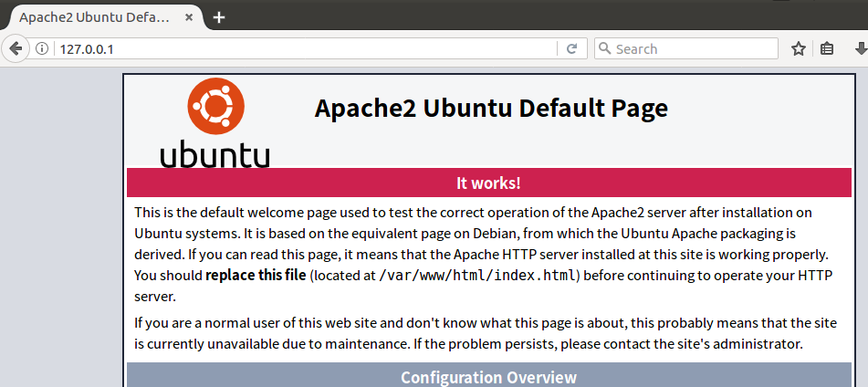The height and width of the screenshot is (387, 868).
Task: Reload the page with the refresh icon
Action: click(x=572, y=48)
